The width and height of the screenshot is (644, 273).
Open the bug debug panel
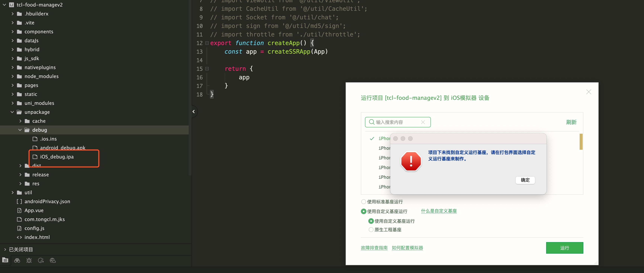[29, 260]
